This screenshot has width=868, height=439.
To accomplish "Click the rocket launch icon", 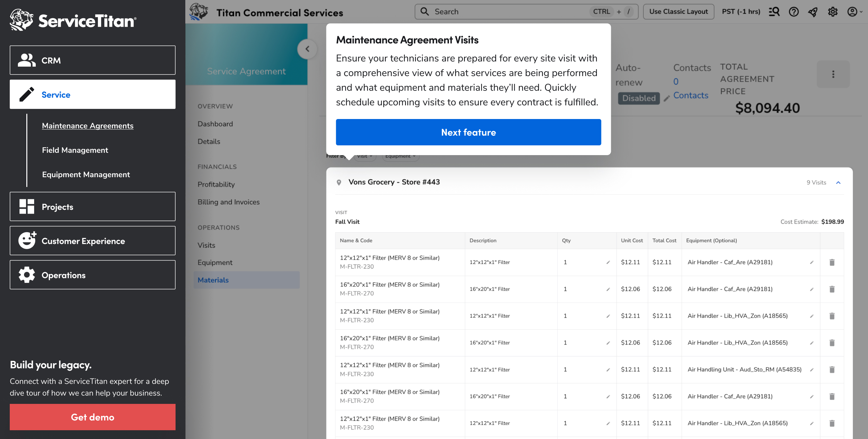I will pyautogui.click(x=813, y=12).
